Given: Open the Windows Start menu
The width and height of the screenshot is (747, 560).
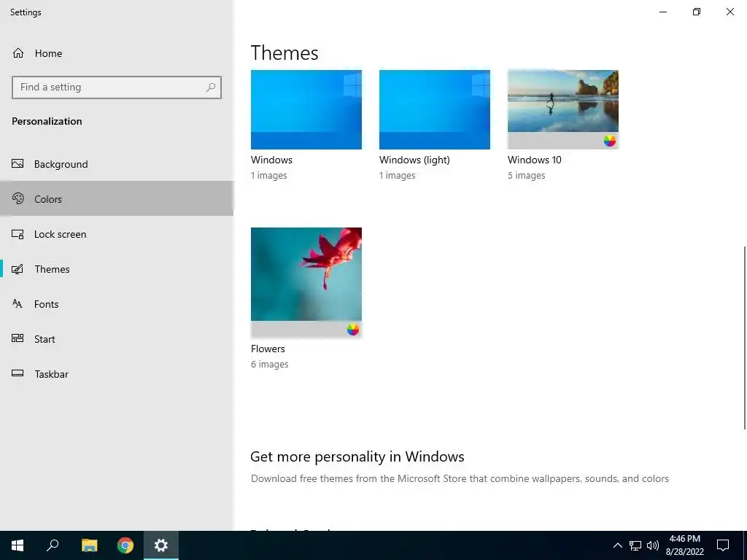Looking at the screenshot, I should click(x=18, y=545).
